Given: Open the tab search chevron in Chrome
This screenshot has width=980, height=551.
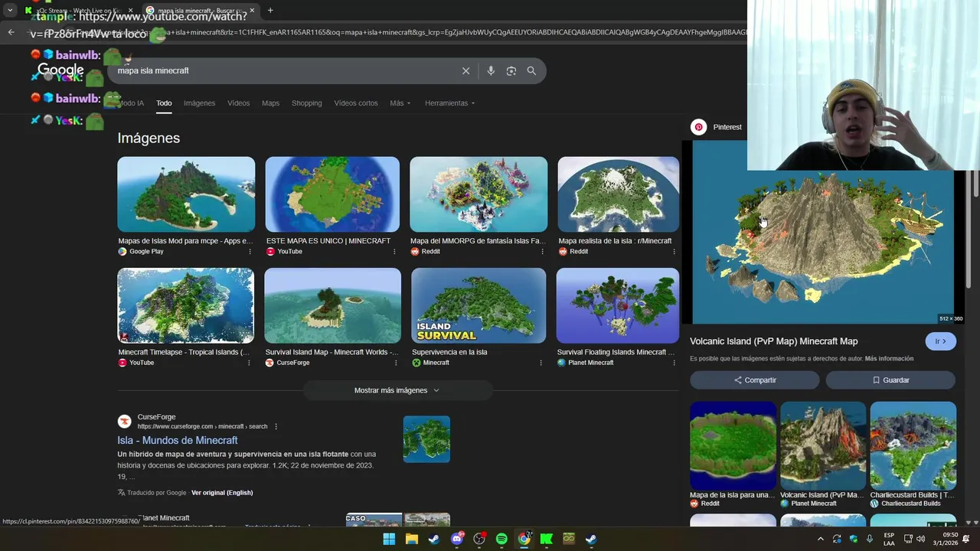Looking at the screenshot, I should pyautogui.click(x=10, y=10).
